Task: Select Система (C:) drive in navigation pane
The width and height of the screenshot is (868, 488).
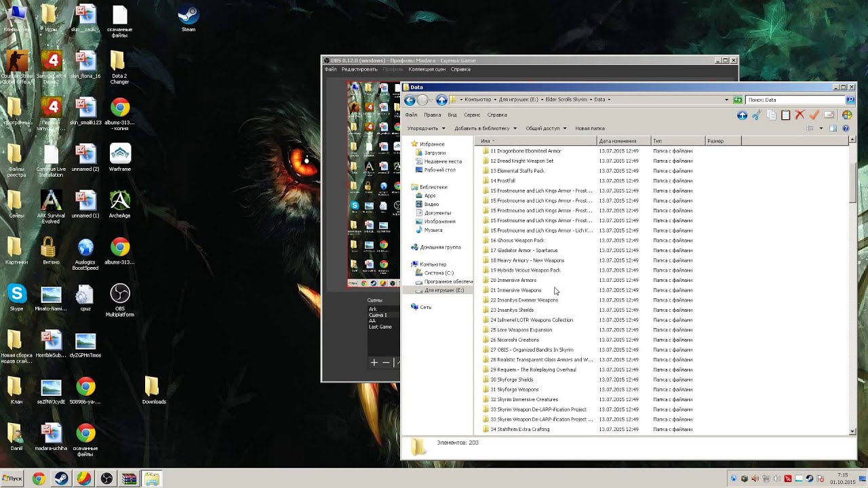Action: [439, 272]
